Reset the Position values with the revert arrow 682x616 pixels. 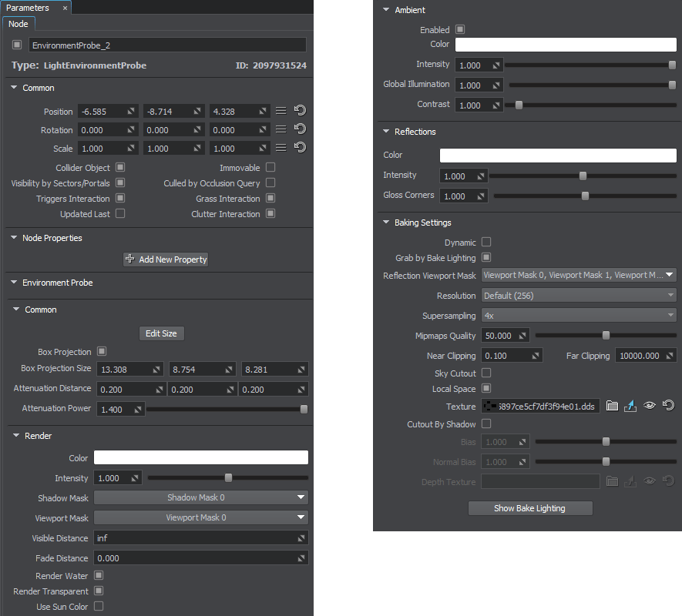301,112
